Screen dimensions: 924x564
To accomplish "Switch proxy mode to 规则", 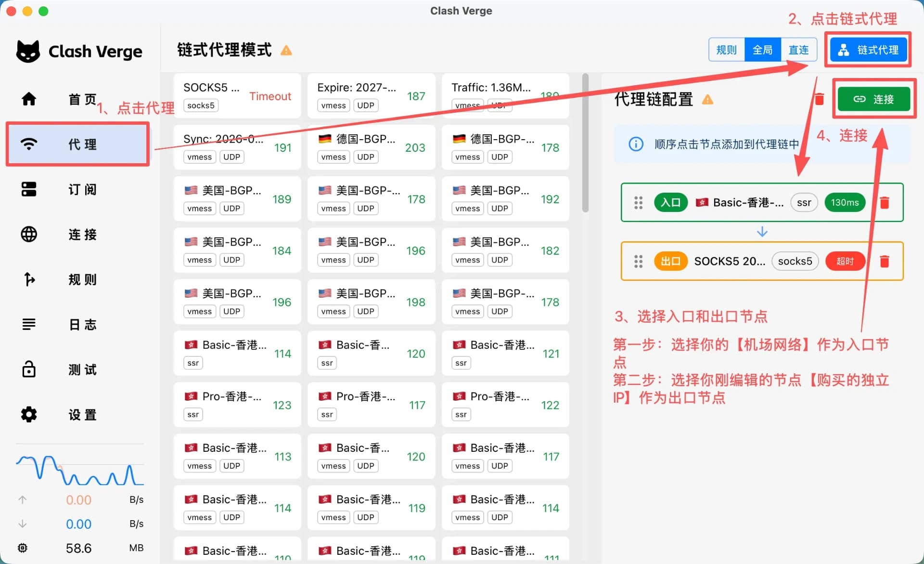I will pyautogui.click(x=726, y=50).
